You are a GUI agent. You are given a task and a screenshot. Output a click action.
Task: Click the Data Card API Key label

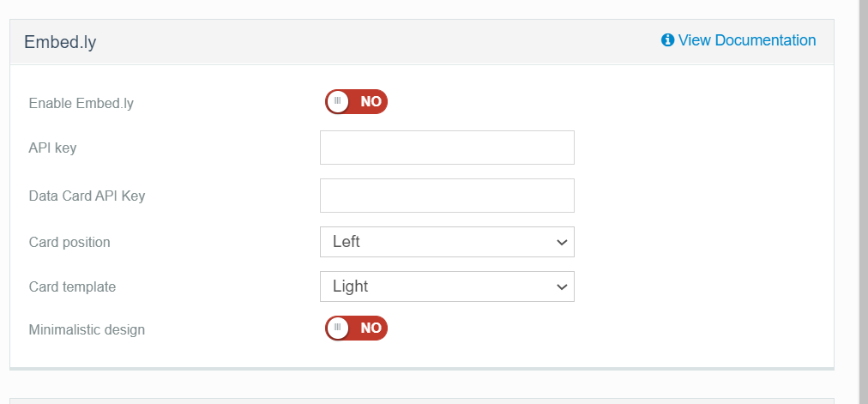87,196
